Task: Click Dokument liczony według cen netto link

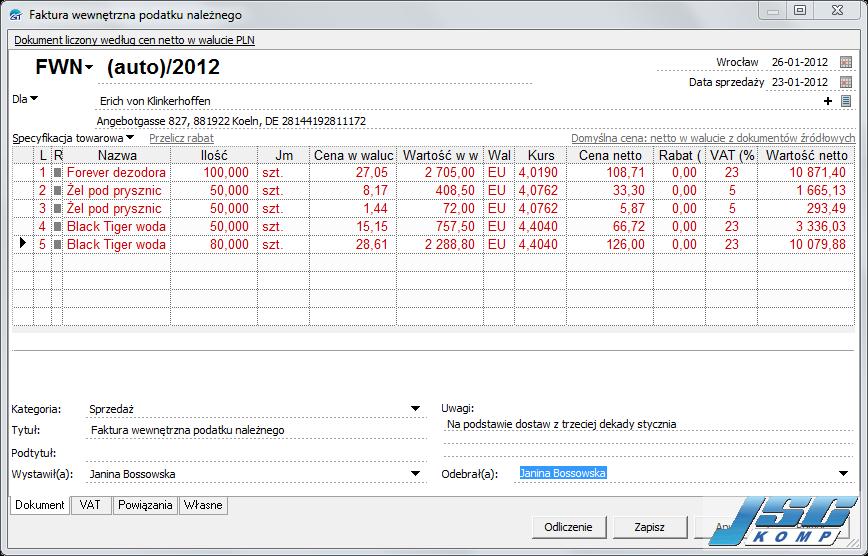Action: [x=135, y=40]
